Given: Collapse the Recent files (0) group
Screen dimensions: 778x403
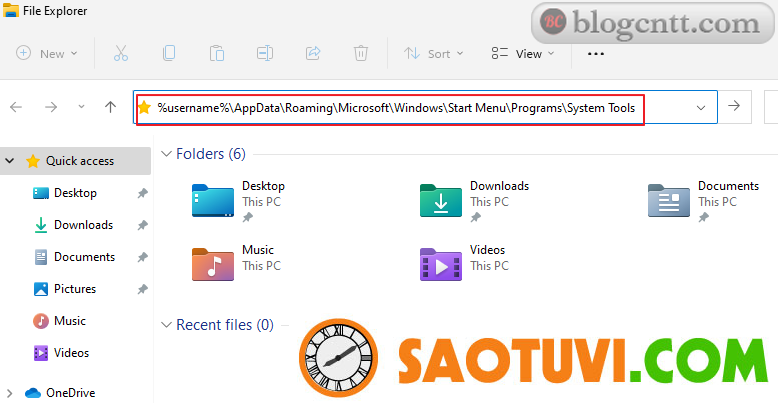Looking at the screenshot, I should (166, 325).
